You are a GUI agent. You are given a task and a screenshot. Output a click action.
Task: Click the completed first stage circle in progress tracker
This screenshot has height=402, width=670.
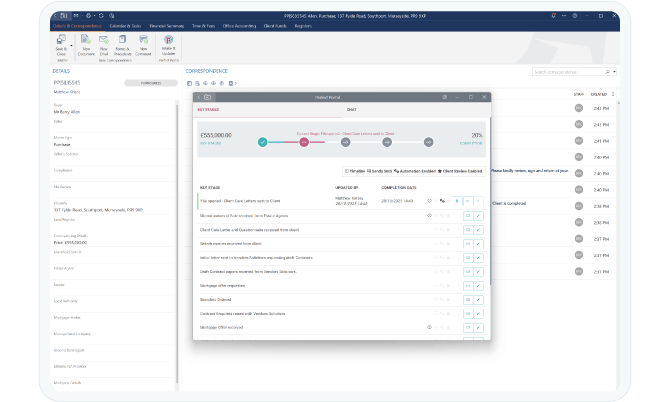(263, 143)
